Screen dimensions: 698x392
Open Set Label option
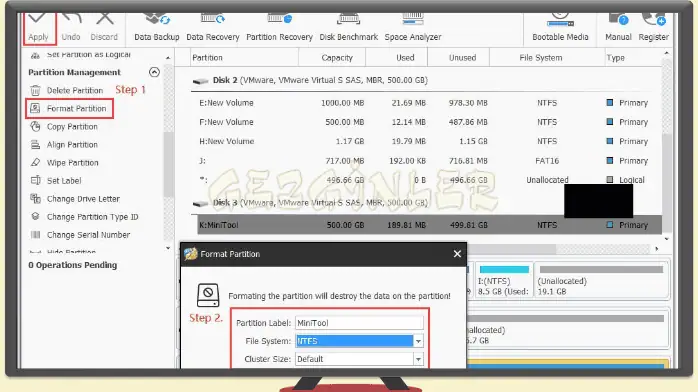coord(55,181)
